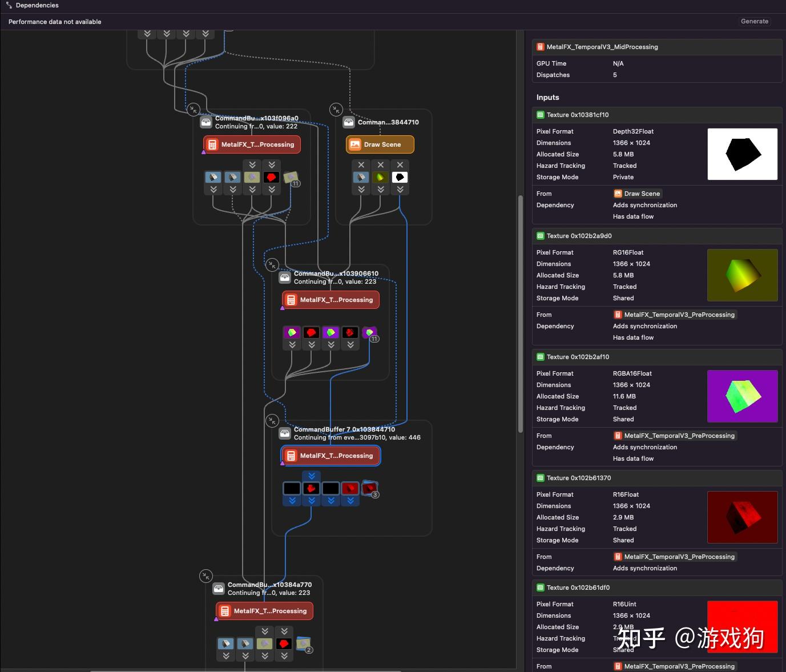This screenshot has width=786, height=672.
Task: Click the collapse icon near CommandBu...x103906610 group
Action: pos(272,265)
